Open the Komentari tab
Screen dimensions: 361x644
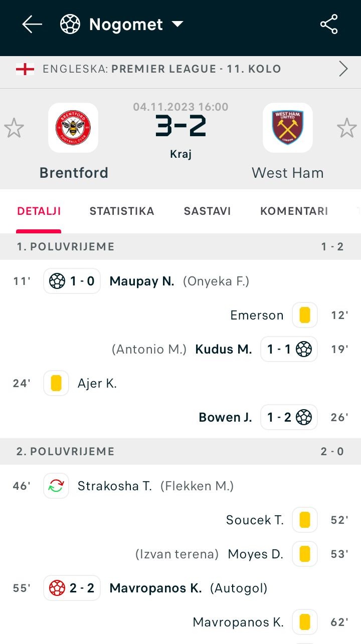point(294,211)
